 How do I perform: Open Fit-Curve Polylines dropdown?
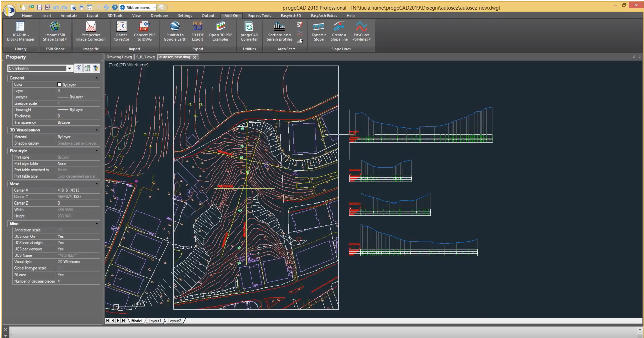pos(362,31)
